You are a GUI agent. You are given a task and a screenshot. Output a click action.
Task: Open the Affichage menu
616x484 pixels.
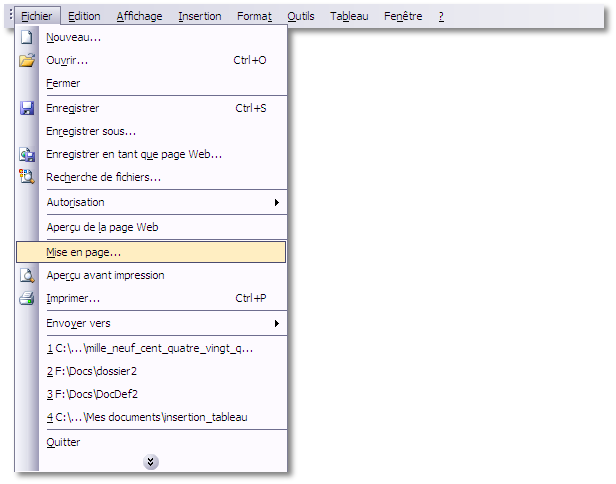pos(139,16)
